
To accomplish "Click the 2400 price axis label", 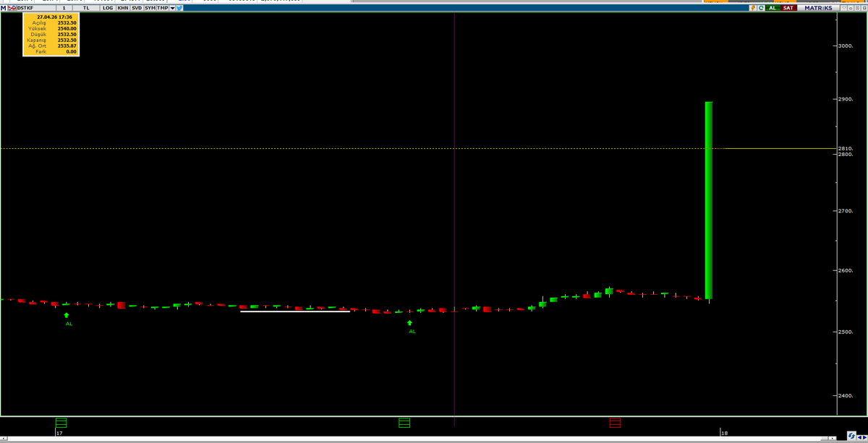I will [846, 395].
